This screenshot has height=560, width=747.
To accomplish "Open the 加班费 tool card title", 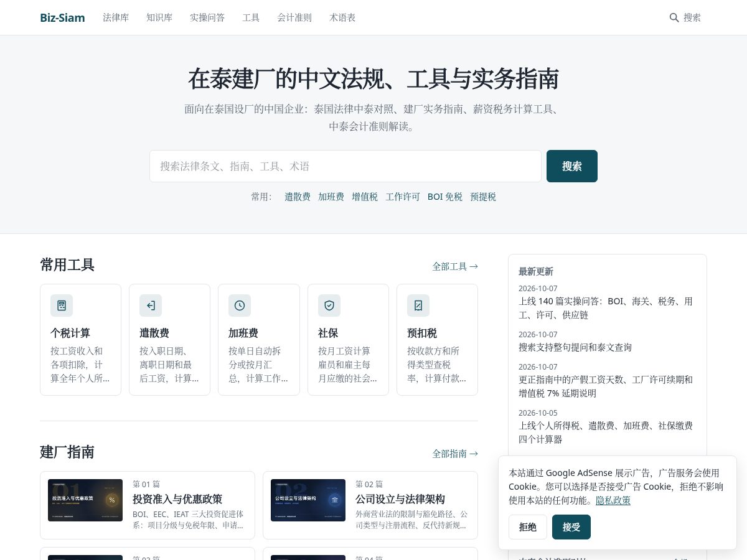I will 243,333.
